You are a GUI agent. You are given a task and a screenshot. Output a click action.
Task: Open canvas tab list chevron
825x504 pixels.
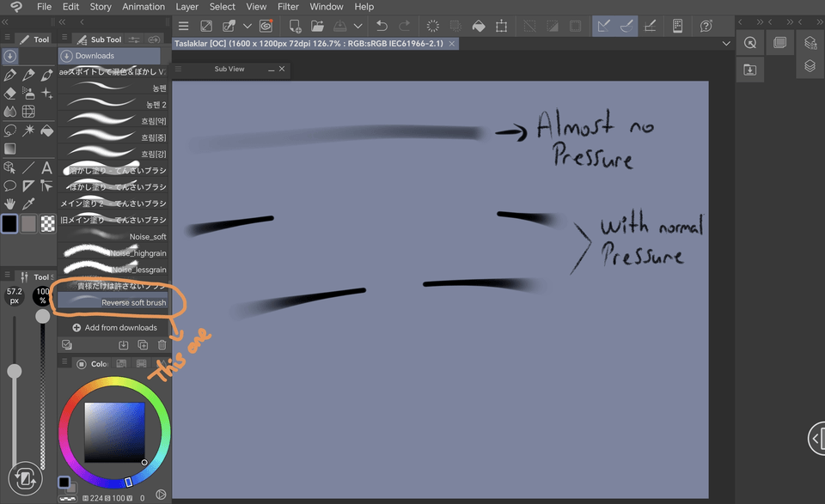pyautogui.click(x=726, y=44)
